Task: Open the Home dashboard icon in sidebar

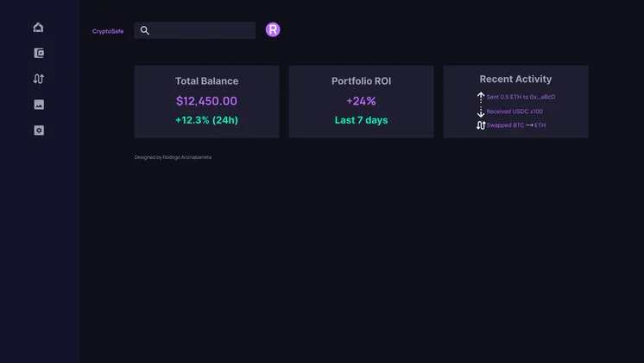Action: coord(38,27)
